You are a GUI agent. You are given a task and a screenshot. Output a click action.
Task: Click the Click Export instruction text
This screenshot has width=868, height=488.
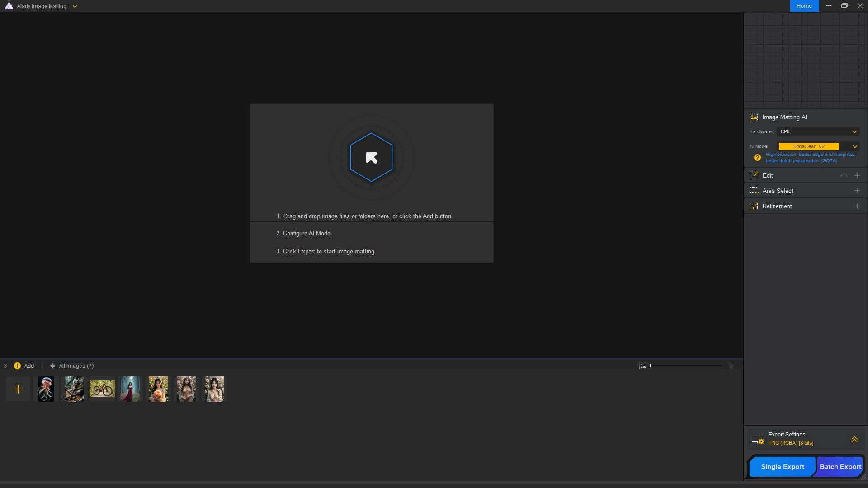coord(326,252)
